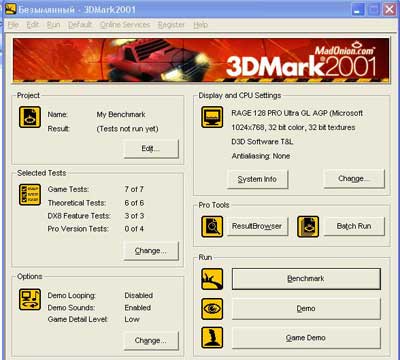Start a Batch Run
This screenshot has height=360, width=400.
[354, 226]
